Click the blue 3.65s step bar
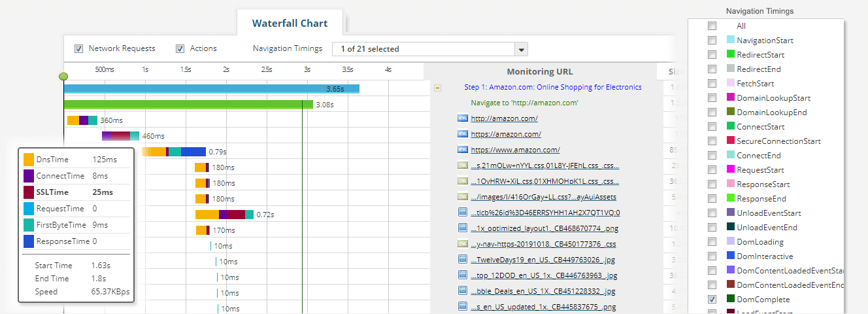 [x=211, y=88]
